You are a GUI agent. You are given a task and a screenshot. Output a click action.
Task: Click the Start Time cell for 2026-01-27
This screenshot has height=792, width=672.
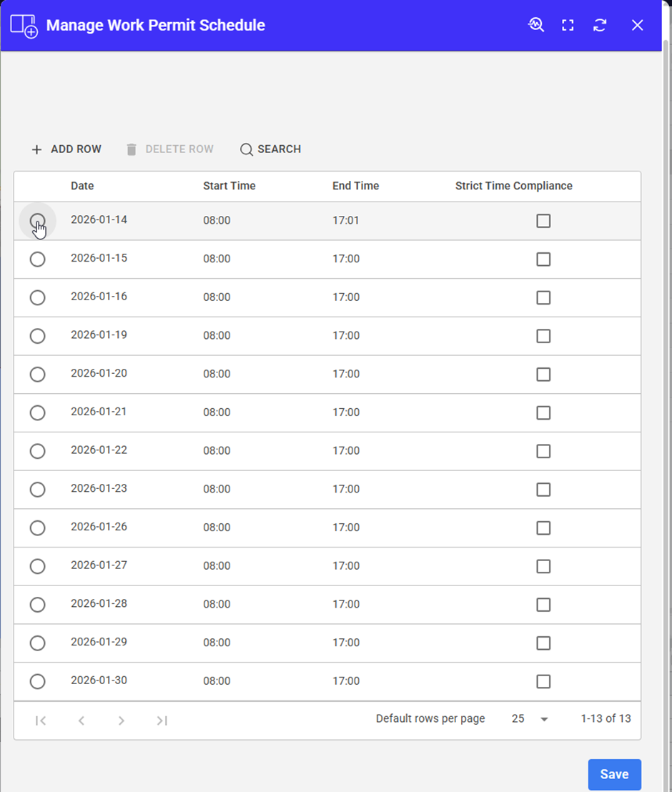coord(217,566)
